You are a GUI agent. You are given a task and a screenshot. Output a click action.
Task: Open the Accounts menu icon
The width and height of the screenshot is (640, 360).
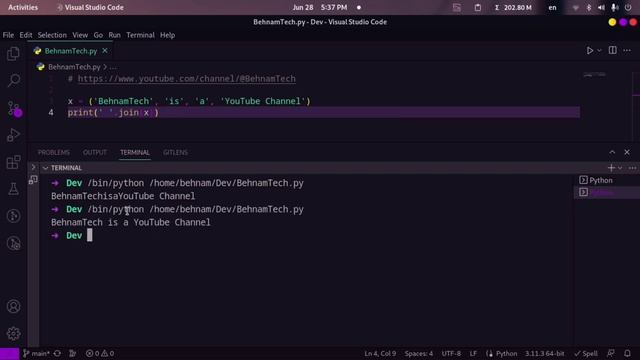tap(13, 306)
